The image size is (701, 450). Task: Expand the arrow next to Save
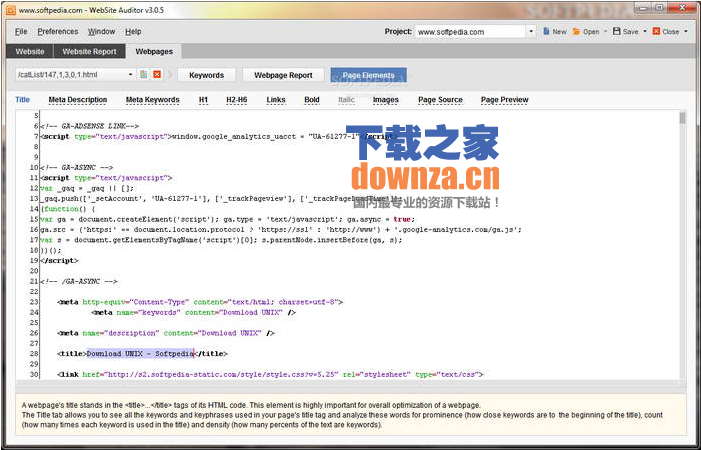click(x=645, y=32)
